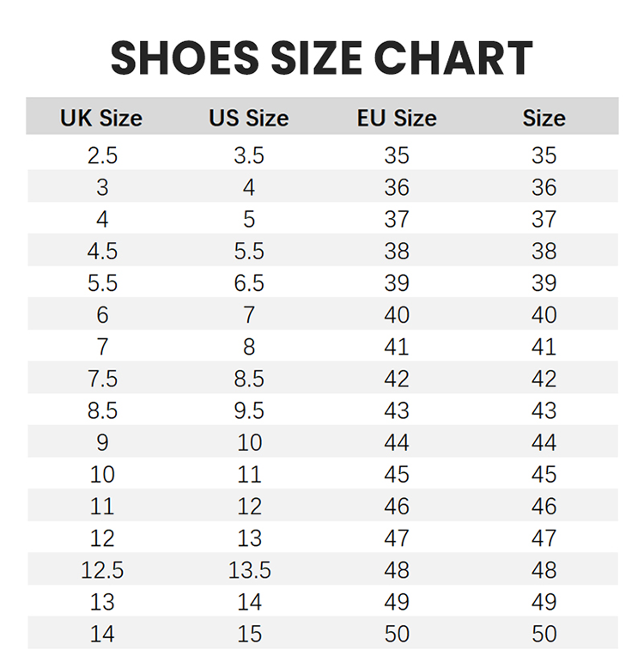The width and height of the screenshot is (644, 668).
Task: Select 44 in the EU Size column
Action: [x=397, y=442]
